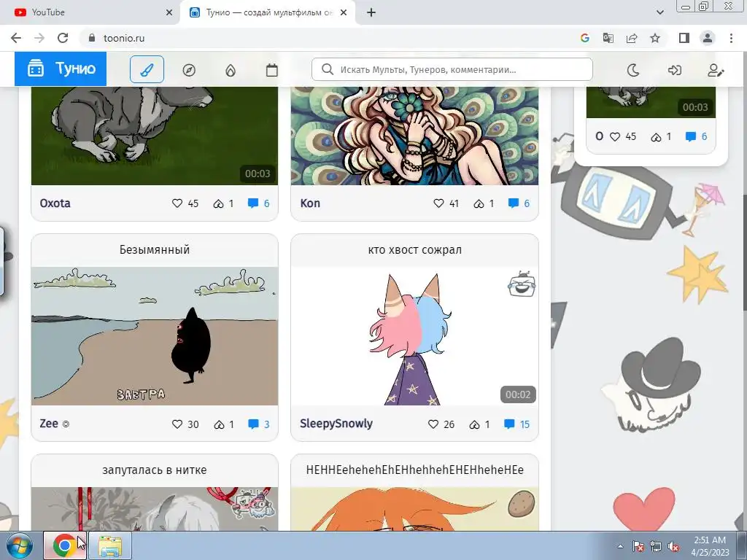Like the Охота cartoon heart
This screenshot has height=560, width=747.
point(177,203)
